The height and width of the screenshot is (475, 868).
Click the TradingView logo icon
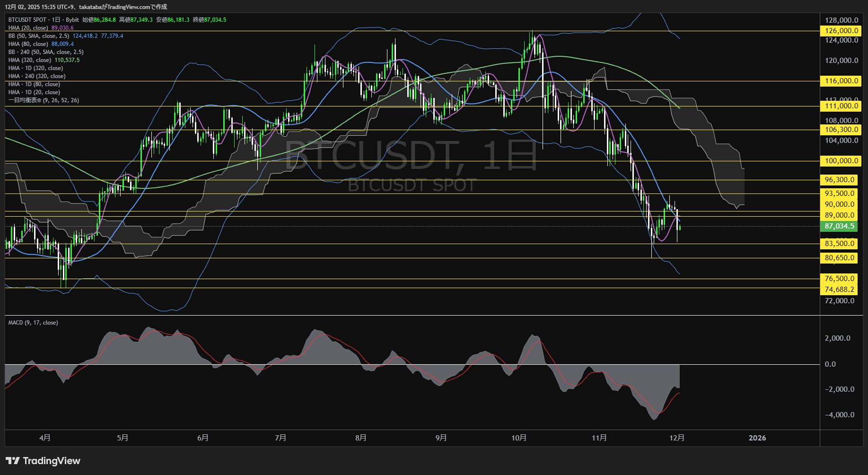pyautogui.click(x=13, y=461)
